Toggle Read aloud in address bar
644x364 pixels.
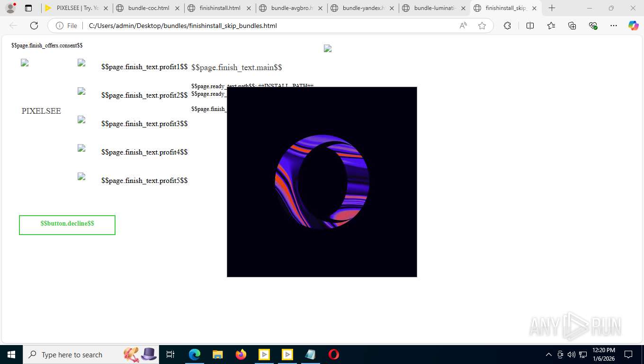point(463,26)
